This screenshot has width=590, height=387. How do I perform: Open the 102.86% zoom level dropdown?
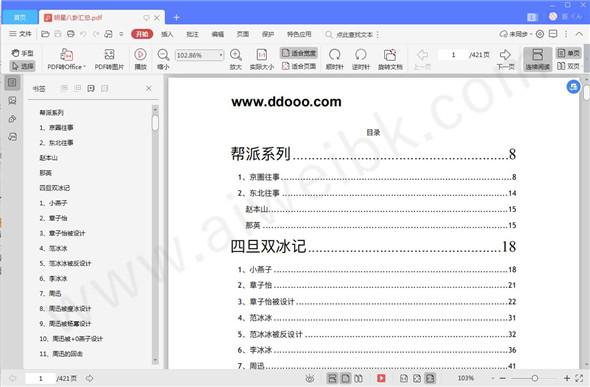click(221, 55)
